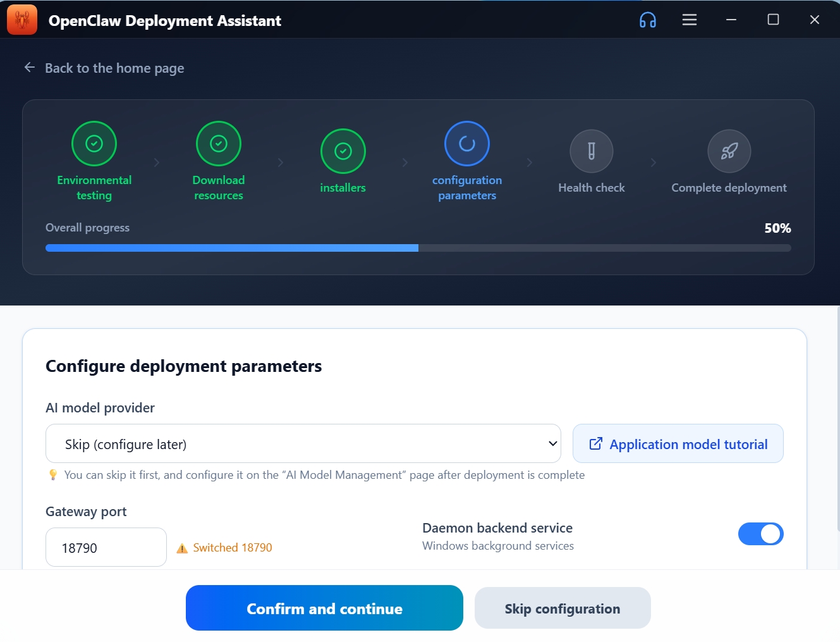Image resolution: width=840 pixels, height=642 pixels.
Task: Click the configuration parameters spinner icon
Action: (467, 144)
